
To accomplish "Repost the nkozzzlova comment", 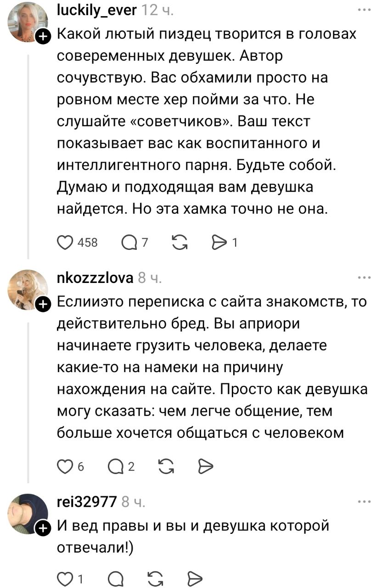I will point(166,467).
